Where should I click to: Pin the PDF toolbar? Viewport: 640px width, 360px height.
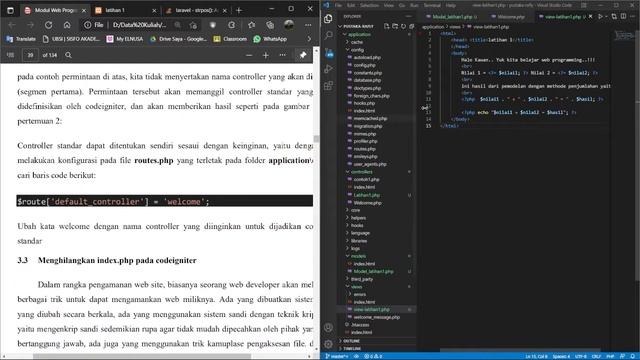(x=302, y=55)
